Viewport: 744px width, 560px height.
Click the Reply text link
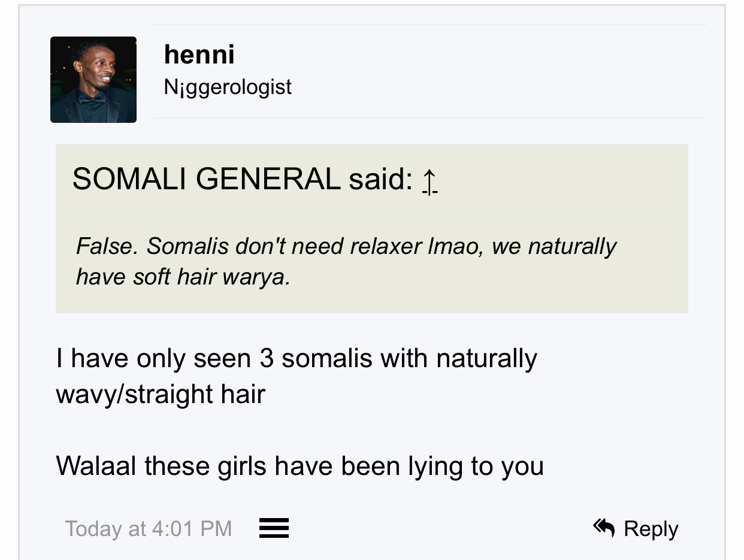click(651, 529)
